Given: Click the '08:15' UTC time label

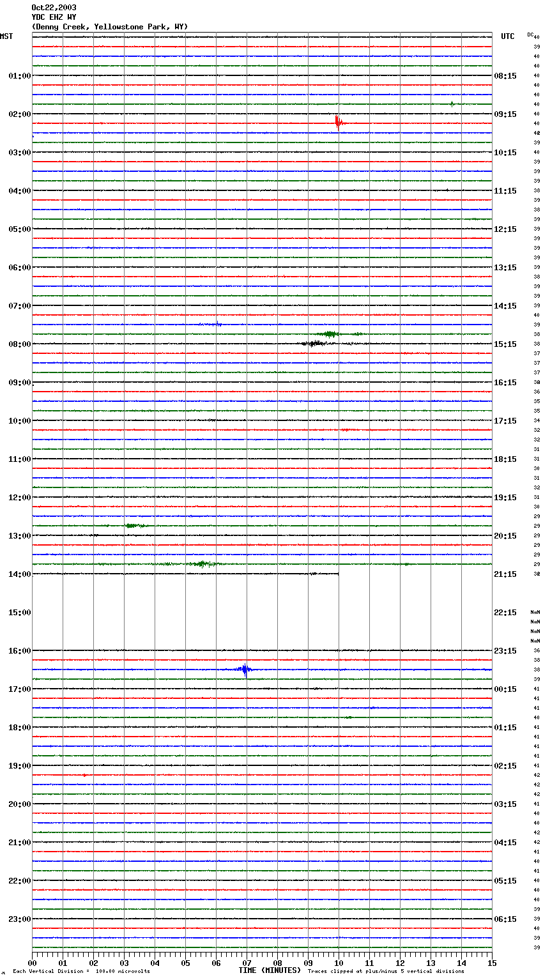Looking at the screenshot, I should click(x=505, y=75).
